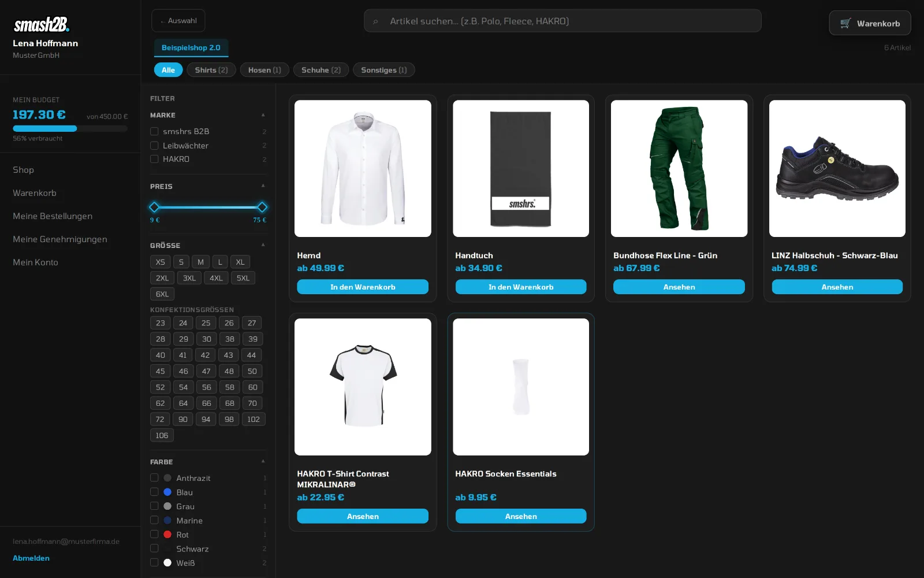Select the Anthrazit color dot
Image resolution: width=924 pixels, height=578 pixels.
pyautogui.click(x=167, y=478)
